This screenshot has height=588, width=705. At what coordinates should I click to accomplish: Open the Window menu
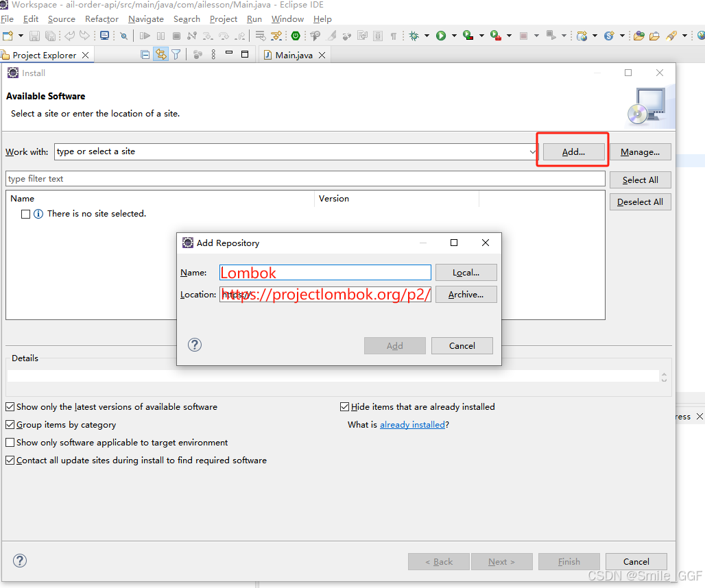(287, 19)
